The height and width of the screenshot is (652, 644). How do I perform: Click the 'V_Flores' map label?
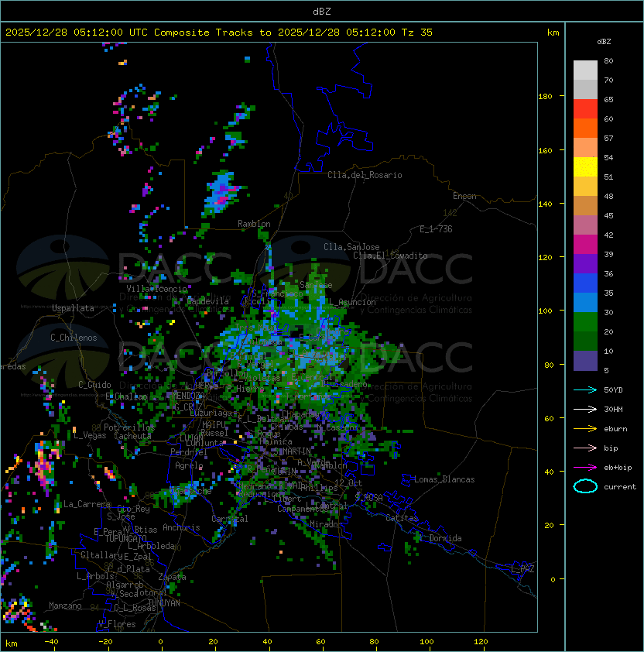pyautogui.click(x=117, y=624)
